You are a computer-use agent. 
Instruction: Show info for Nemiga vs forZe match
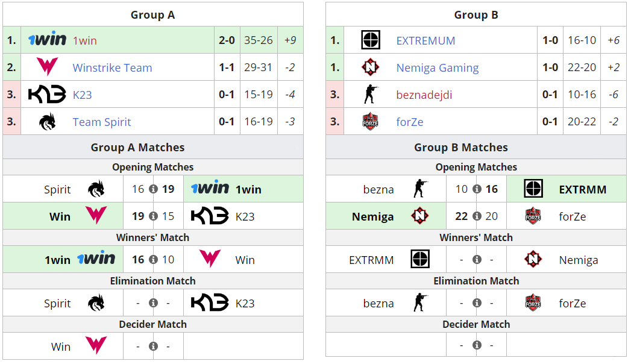pos(477,216)
